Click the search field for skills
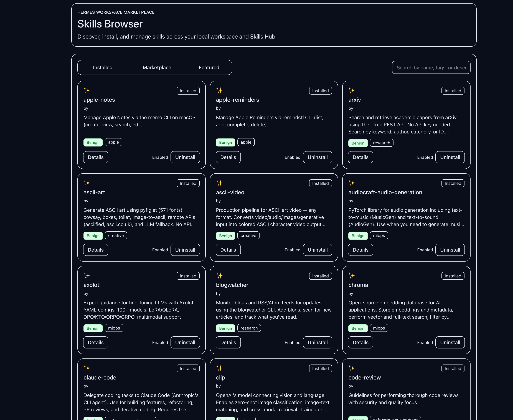The width and height of the screenshot is (513, 420). click(431, 67)
